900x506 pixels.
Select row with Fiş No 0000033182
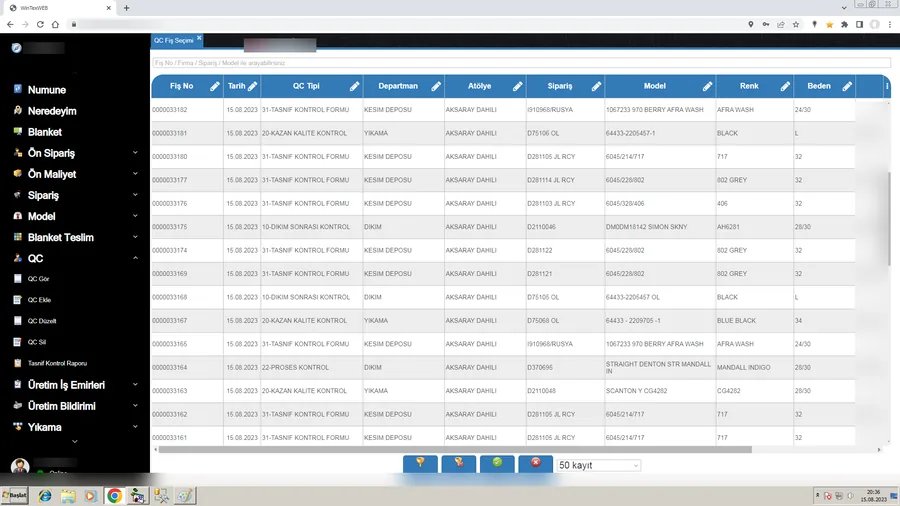pyautogui.click(x=503, y=110)
